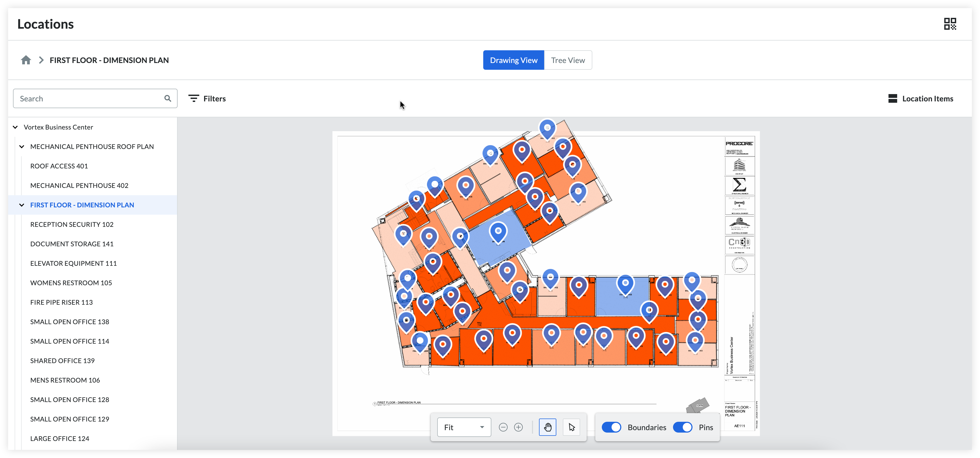Switch to Tree View tab

568,60
